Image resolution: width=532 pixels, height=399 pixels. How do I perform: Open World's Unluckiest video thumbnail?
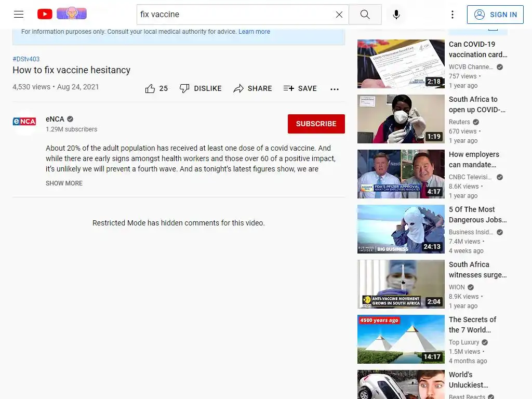point(401,384)
